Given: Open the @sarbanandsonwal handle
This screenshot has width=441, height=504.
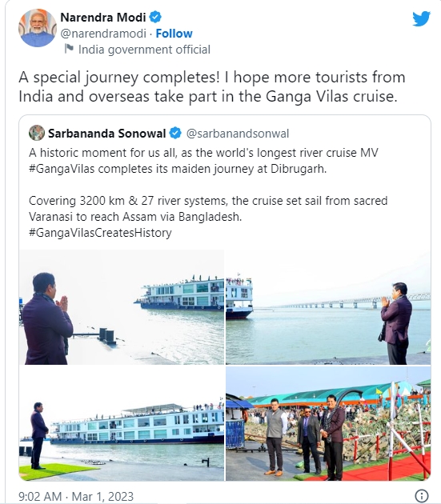Looking at the screenshot, I should pyautogui.click(x=238, y=134).
